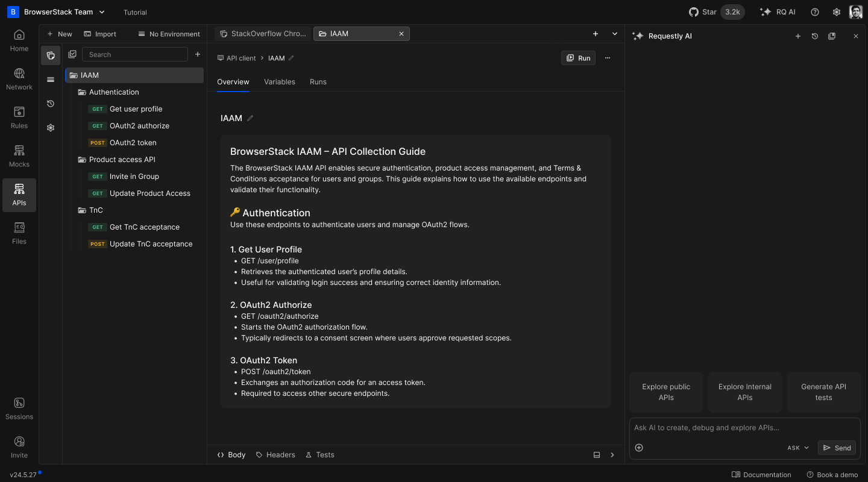Open app settings gear in top bar
Image resolution: width=868 pixels, height=482 pixels.
pos(837,12)
